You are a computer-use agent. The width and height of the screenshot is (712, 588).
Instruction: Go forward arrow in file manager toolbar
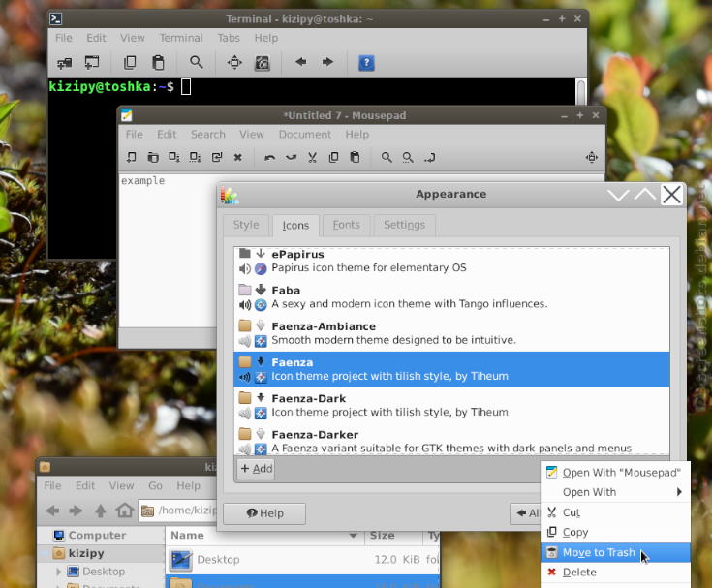pos(76,511)
